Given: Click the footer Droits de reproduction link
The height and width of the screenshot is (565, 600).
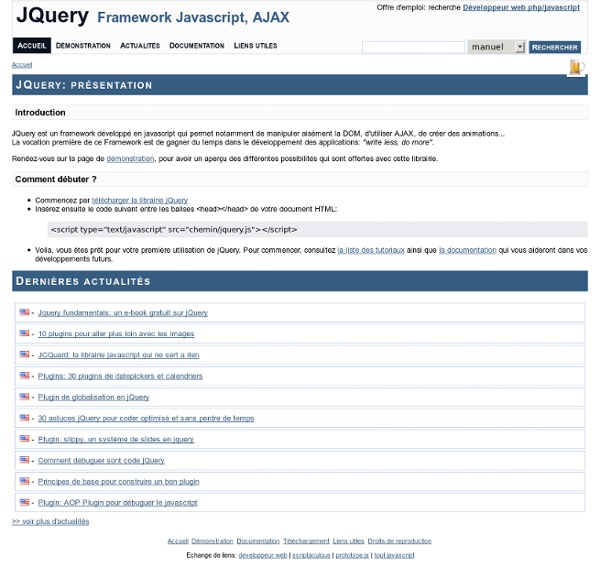Looking at the screenshot, I should (x=399, y=541).
